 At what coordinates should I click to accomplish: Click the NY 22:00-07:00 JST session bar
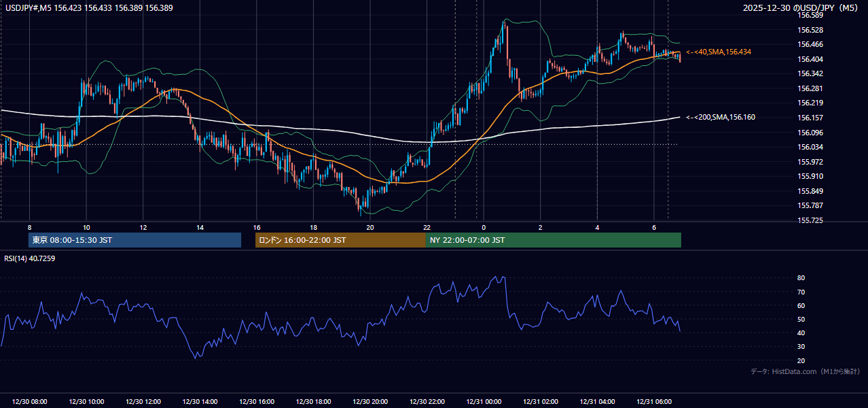[x=554, y=240]
